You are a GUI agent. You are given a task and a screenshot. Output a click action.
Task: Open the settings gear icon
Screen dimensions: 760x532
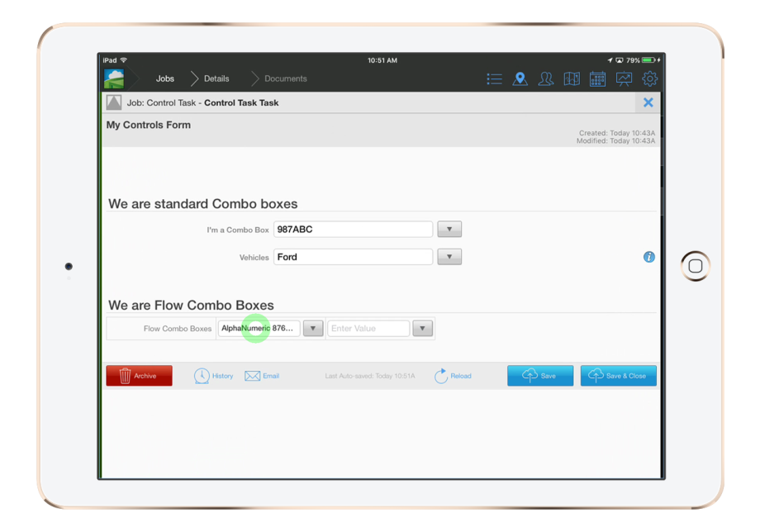coord(649,78)
